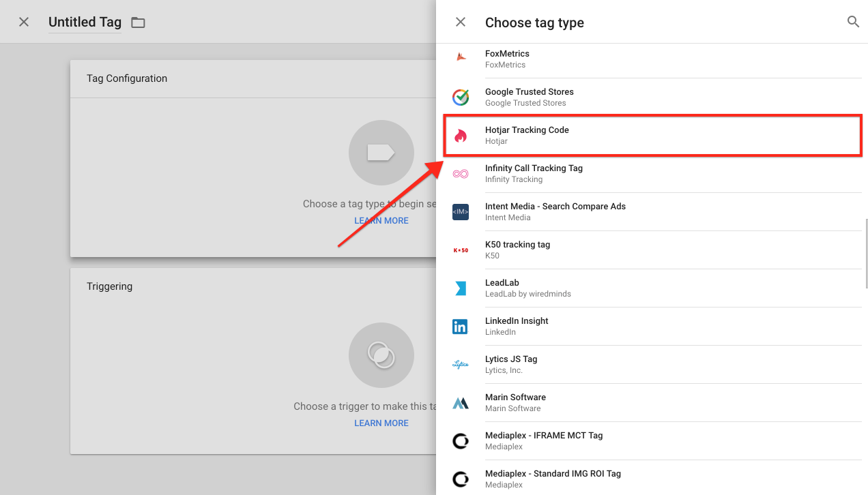Click the LeadLab logo icon
The height and width of the screenshot is (495, 868).
click(461, 288)
